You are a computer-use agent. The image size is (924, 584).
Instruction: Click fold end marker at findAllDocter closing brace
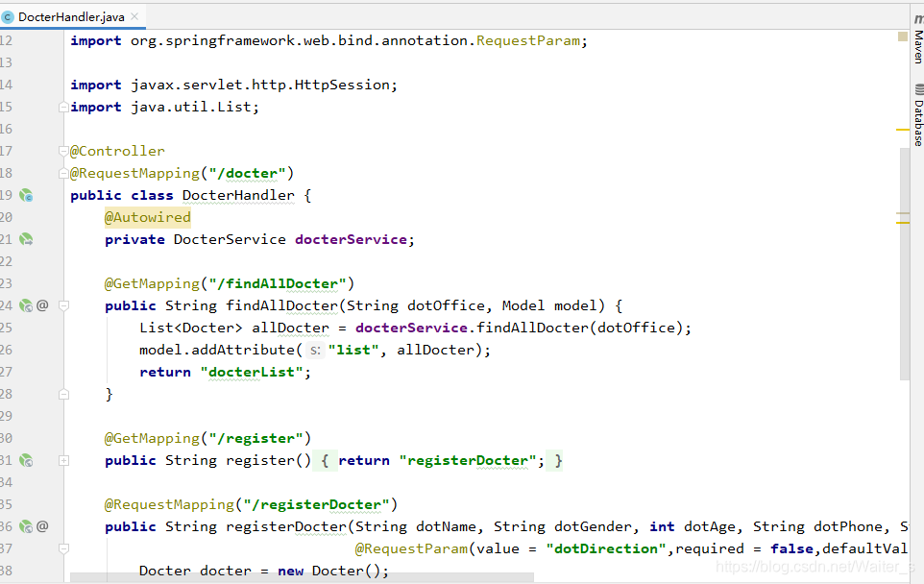(63, 394)
